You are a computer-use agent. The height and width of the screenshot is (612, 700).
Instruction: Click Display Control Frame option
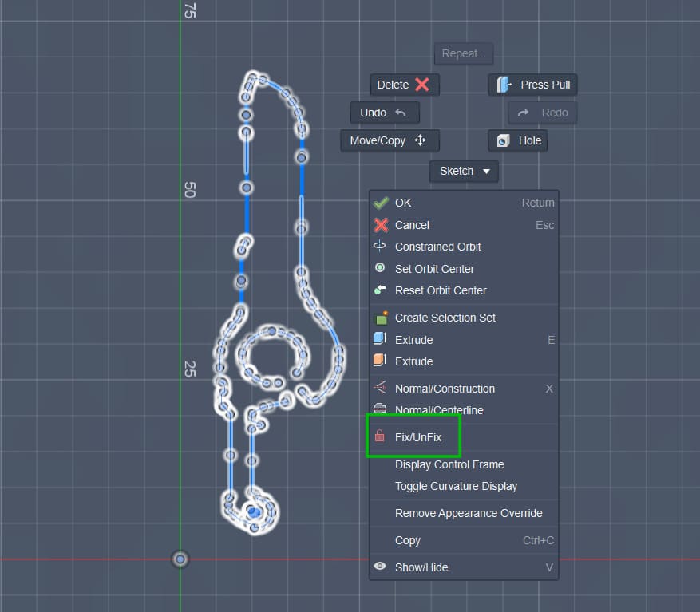click(449, 464)
